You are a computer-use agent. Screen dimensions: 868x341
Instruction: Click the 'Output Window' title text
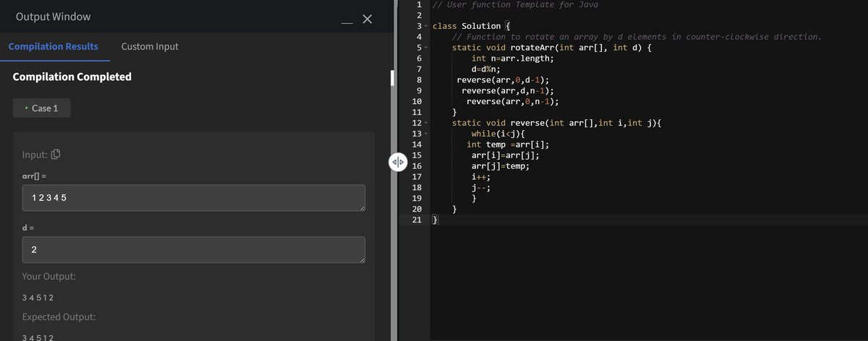53,17
